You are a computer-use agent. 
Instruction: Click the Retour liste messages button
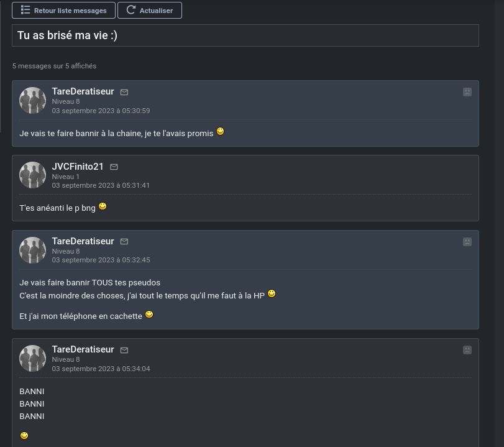63,11
